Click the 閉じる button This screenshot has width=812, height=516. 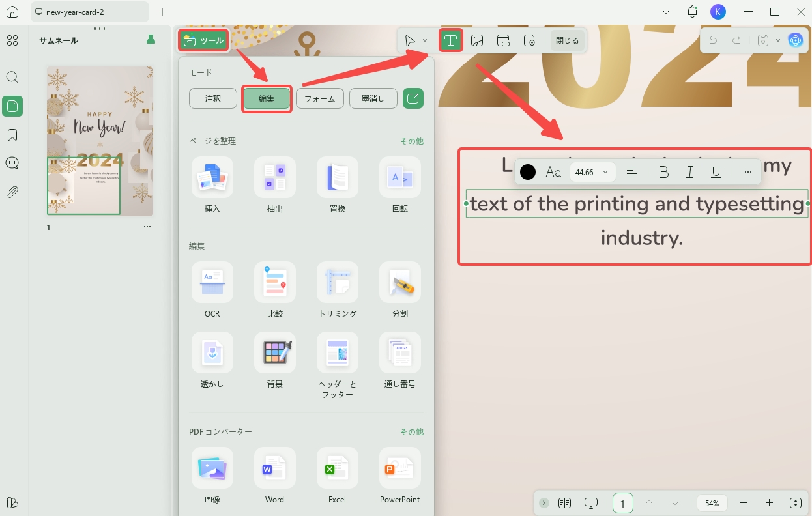tap(567, 40)
